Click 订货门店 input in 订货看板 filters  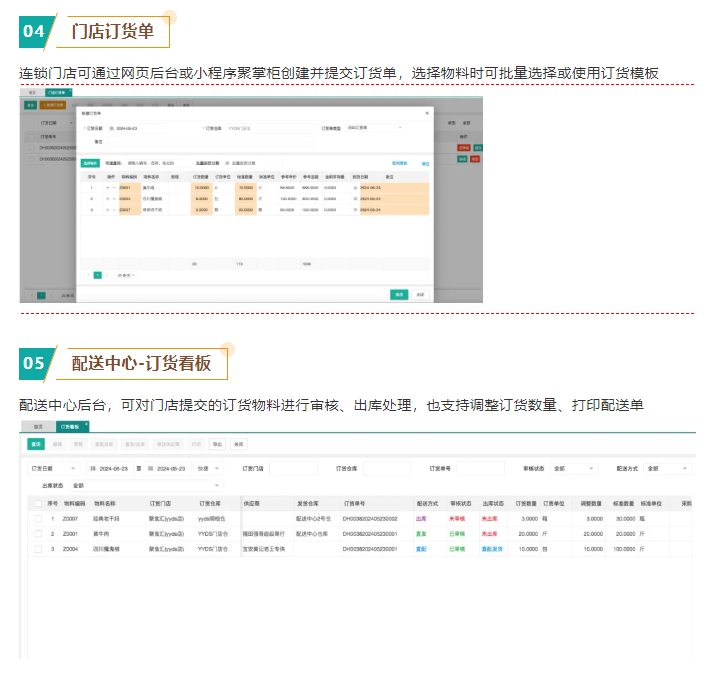coord(293,469)
